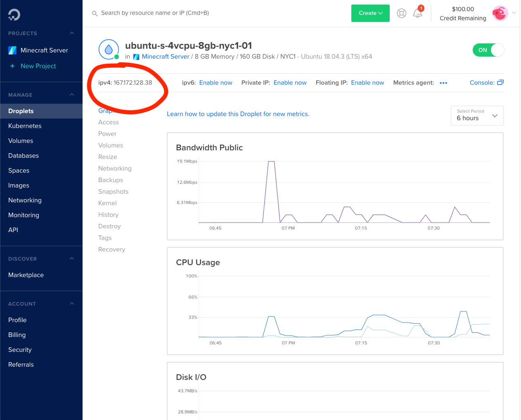Click the ipv4 address 167.172.128.38
Image resolution: width=521 pixels, height=420 pixels.
pyautogui.click(x=133, y=83)
